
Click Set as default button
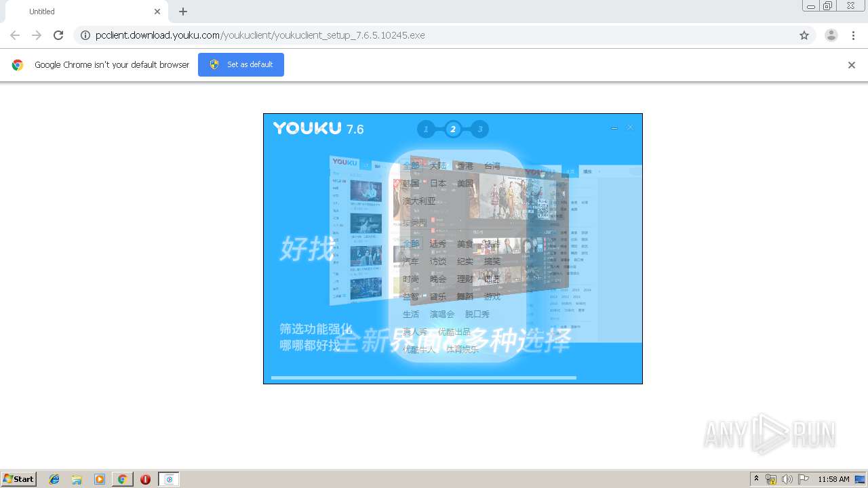pos(241,64)
